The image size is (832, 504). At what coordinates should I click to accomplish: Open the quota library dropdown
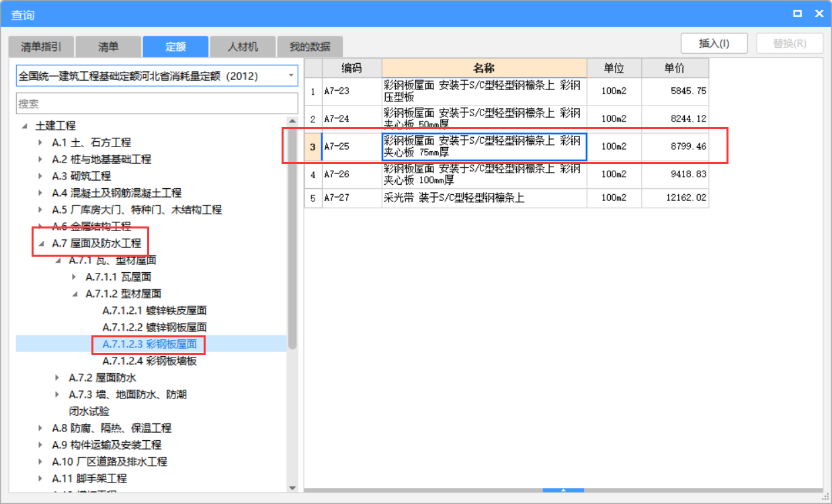tap(291, 76)
